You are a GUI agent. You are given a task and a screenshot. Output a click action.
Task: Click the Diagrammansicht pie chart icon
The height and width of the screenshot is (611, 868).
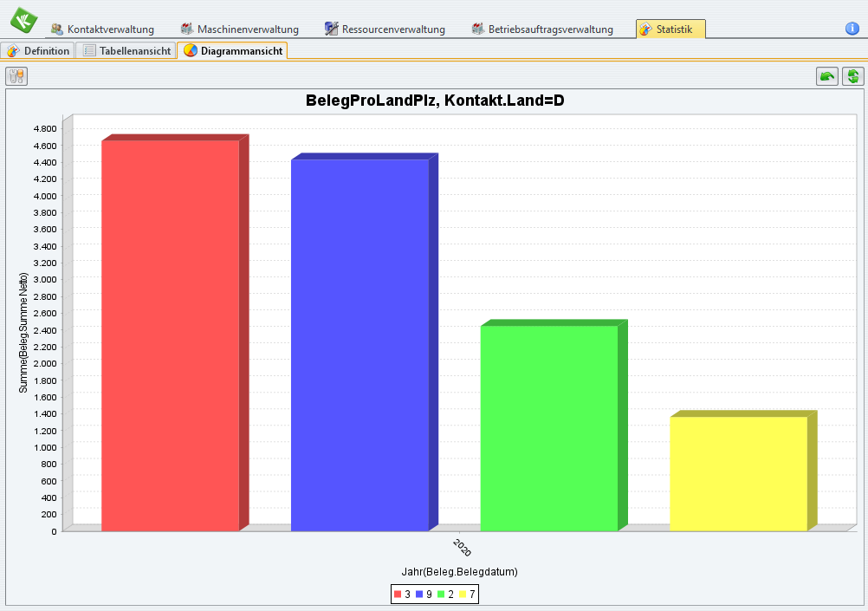pyautogui.click(x=191, y=50)
